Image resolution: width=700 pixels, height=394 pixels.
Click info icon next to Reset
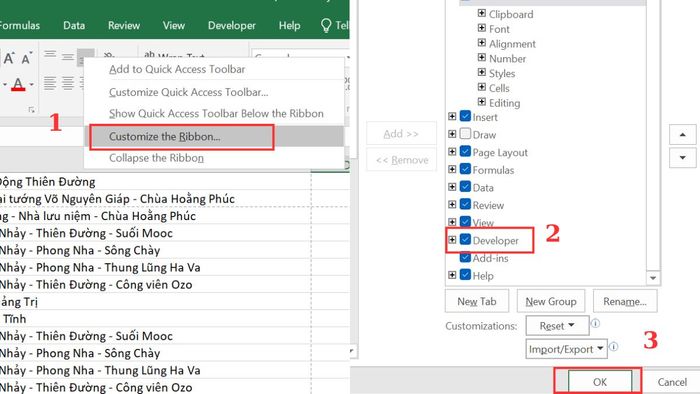[x=596, y=323]
